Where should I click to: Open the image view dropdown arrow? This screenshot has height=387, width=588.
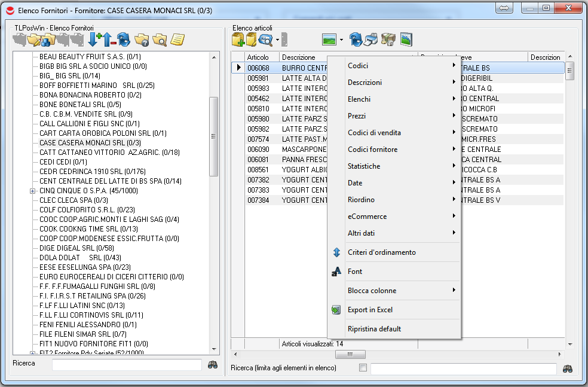pos(341,41)
